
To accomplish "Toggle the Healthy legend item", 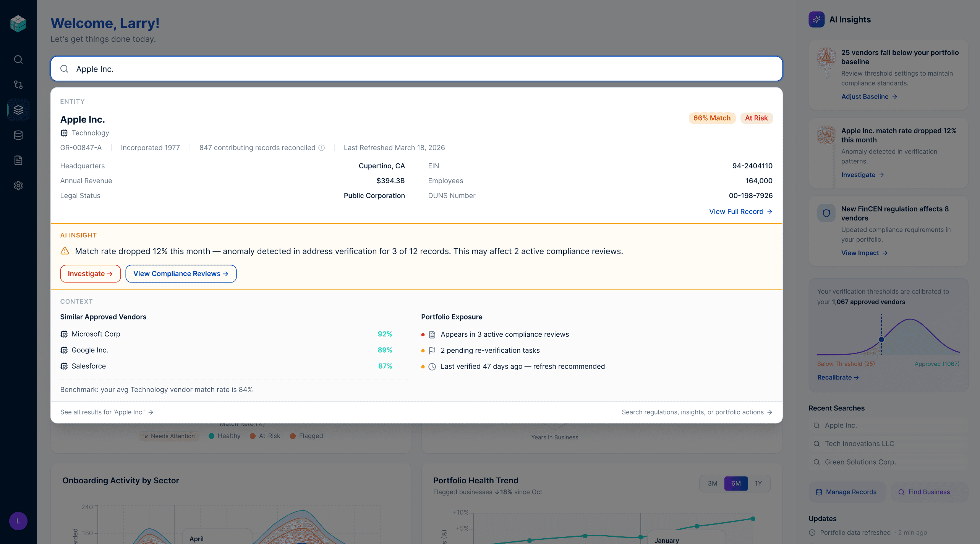I will tap(225, 436).
